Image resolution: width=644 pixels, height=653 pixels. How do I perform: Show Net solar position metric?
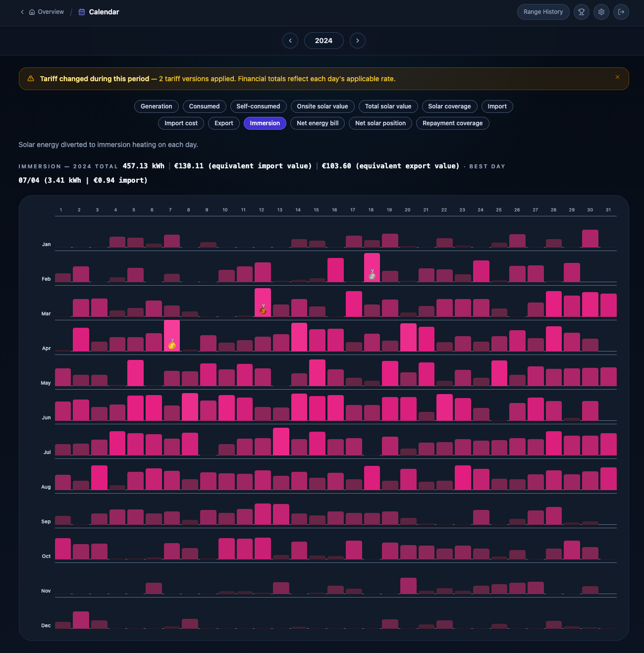[x=380, y=123]
